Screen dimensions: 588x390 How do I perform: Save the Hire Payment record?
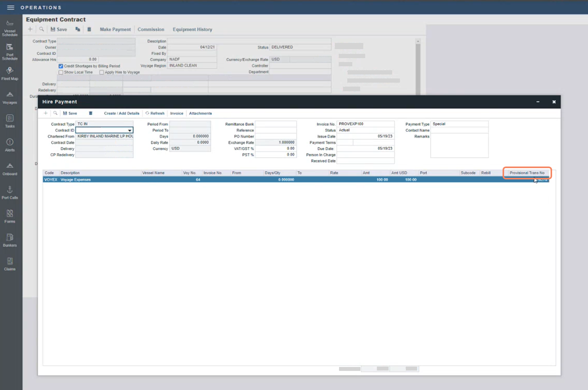70,113
